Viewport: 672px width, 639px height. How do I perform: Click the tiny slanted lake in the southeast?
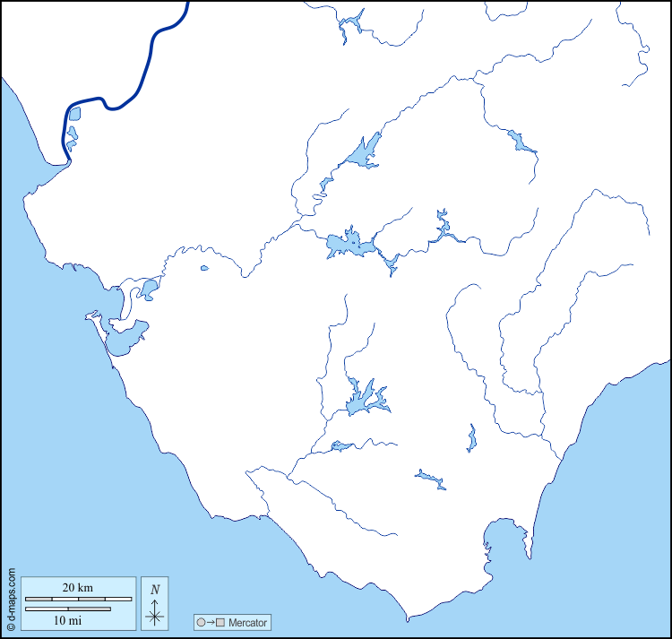430,479
